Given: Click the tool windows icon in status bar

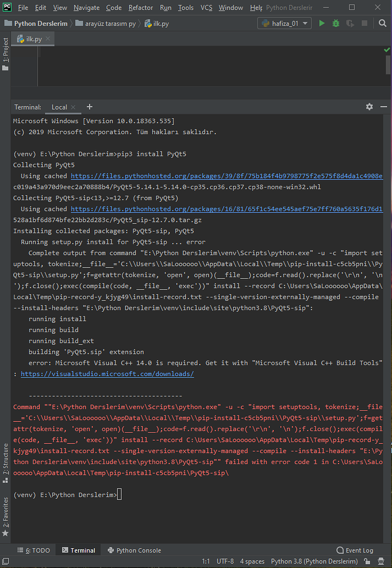Looking at the screenshot, I should coord(6,561).
